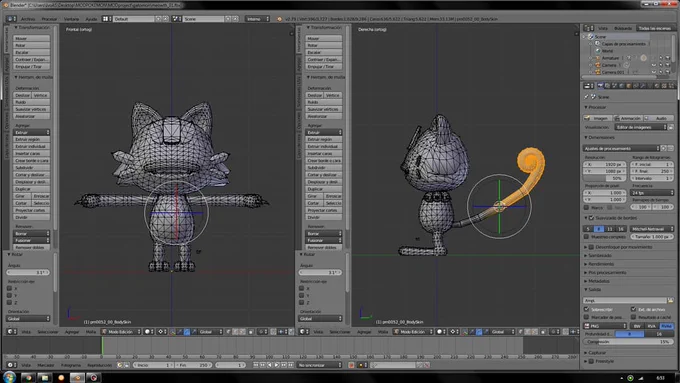The height and width of the screenshot is (383, 680).
Task: Open the Material properties tab icon
Action: pos(657,86)
